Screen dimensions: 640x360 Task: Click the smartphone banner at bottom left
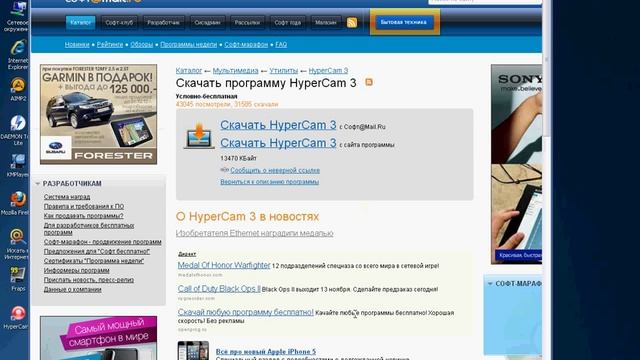click(x=98, y=338)
